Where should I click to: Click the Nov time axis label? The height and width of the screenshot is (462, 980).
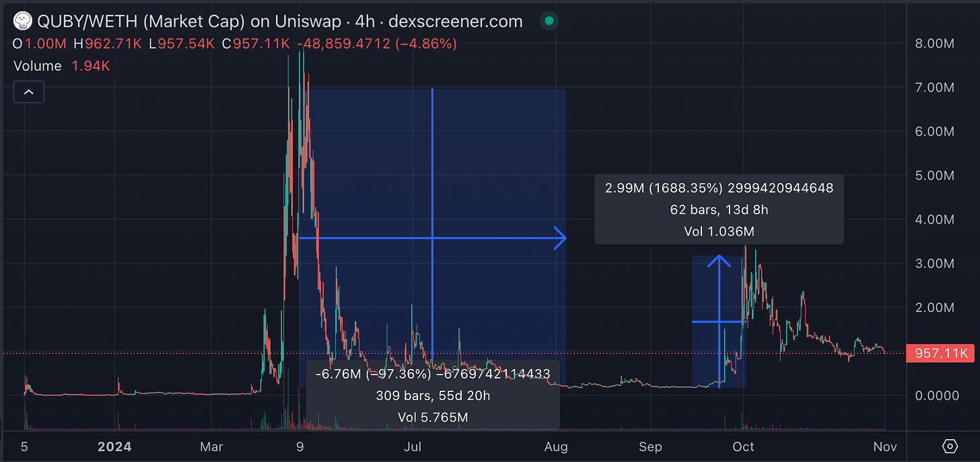885,447
